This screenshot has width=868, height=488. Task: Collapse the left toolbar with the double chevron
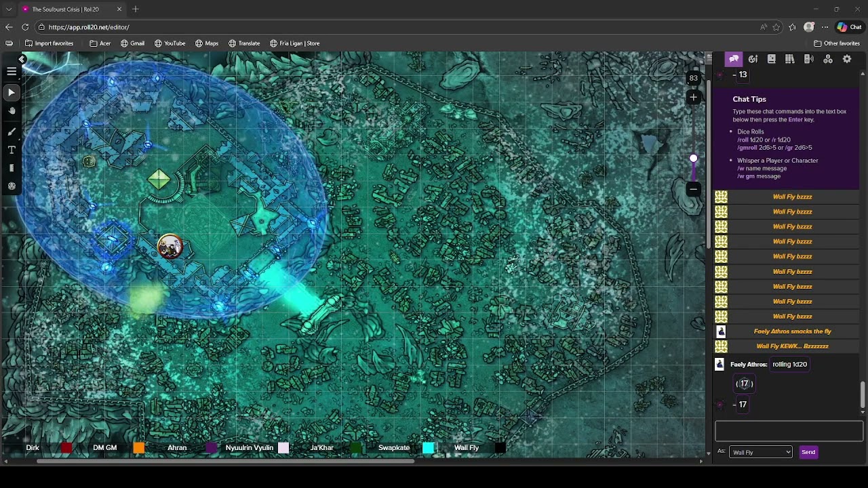pyautogui.click(x=22, y=60)
